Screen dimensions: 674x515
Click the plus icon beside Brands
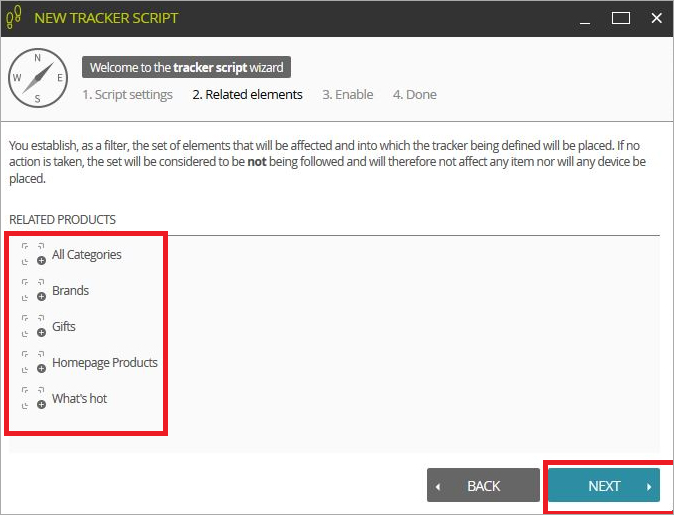(41, 297)
